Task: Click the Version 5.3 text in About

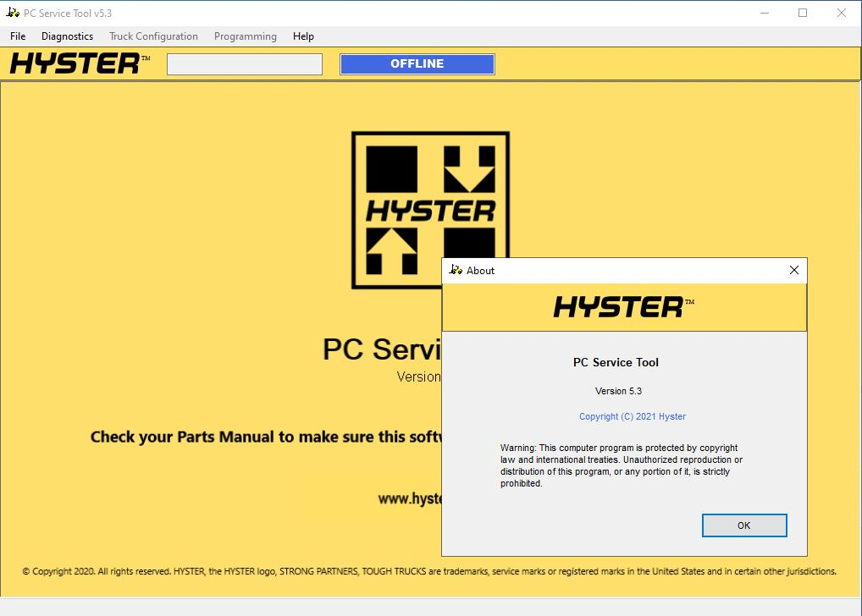Action: 618,391
